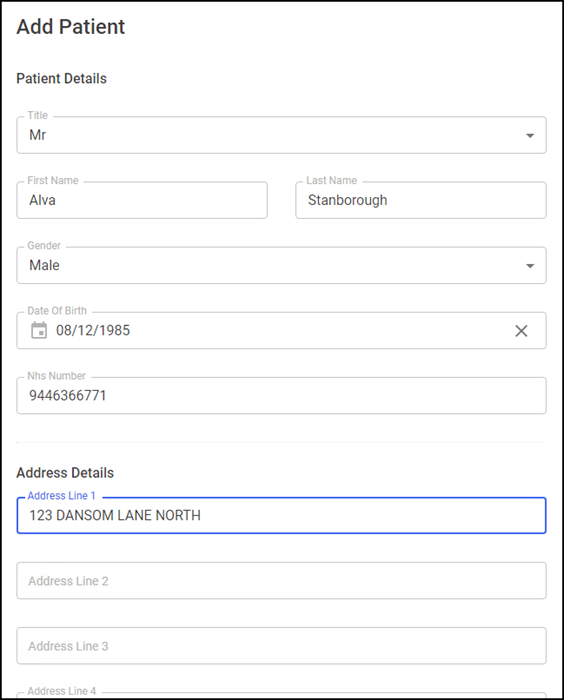Screen dimensions: 564x700
Task: Open the Date Of Birth calendar picker icon
Action: [x=39, y=330]
